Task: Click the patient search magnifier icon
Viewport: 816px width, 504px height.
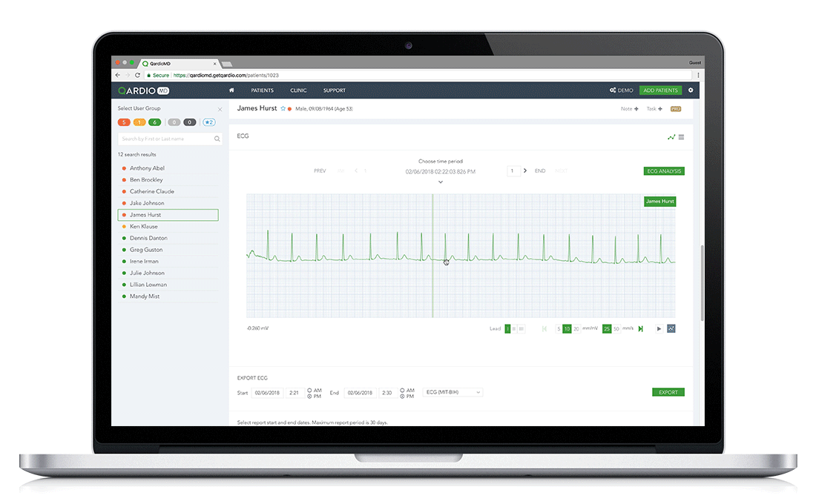Action: tap(217, 139)
